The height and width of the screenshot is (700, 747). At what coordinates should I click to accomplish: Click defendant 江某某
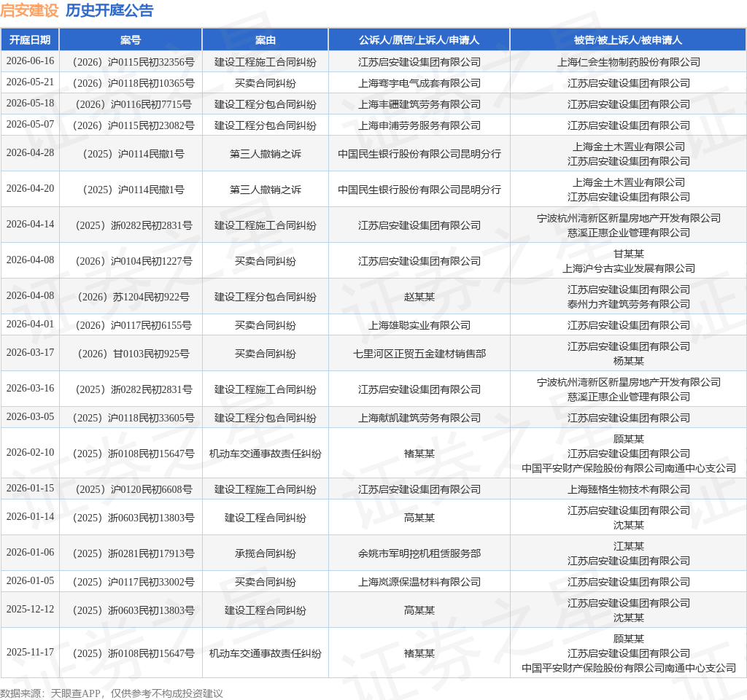tap(629, 546)
